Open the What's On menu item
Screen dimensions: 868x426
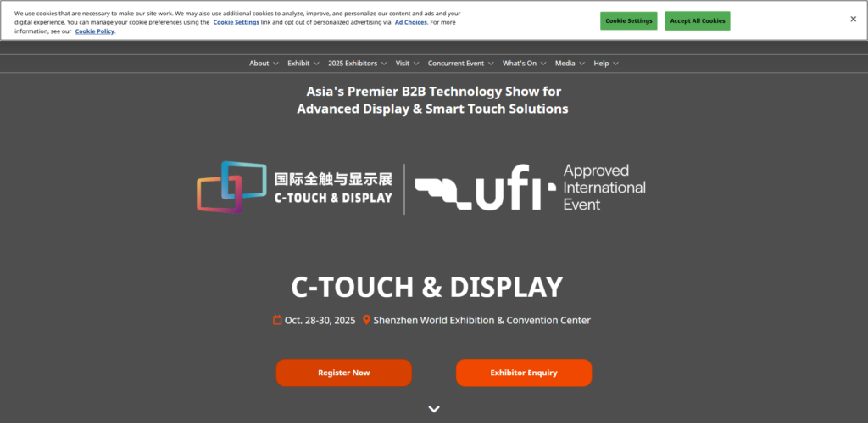(520, 64)
